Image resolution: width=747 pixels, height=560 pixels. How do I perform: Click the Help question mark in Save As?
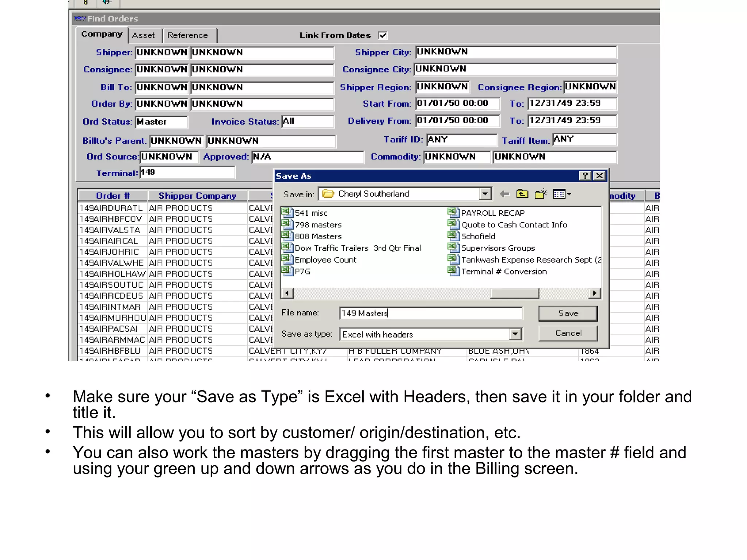585,176
